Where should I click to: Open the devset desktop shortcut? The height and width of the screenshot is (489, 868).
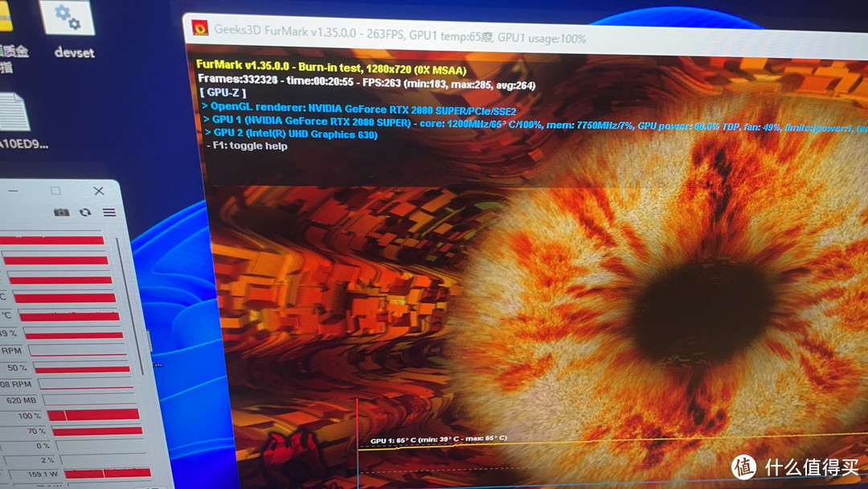[x=70, y=30]
